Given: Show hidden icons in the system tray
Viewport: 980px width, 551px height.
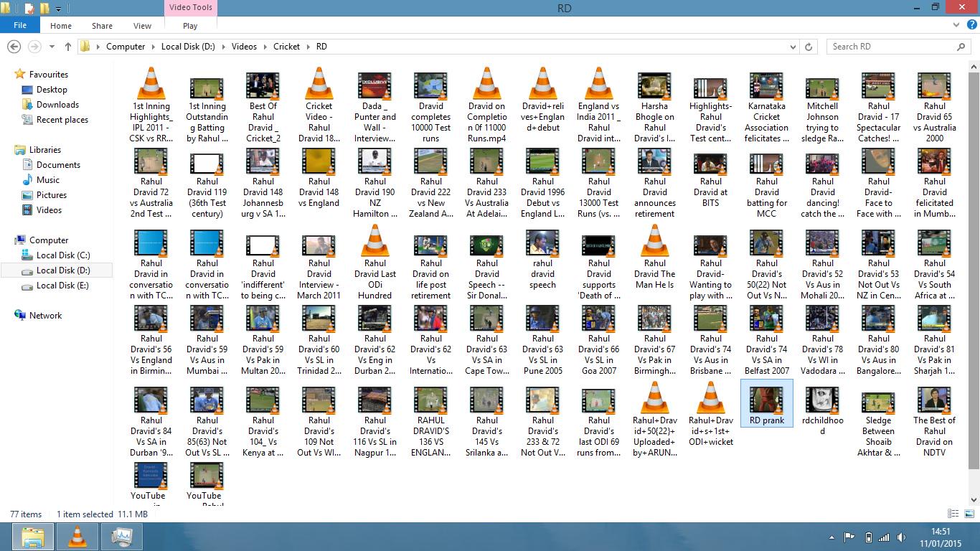Looking at the screenshot, I should pos(833,537).
